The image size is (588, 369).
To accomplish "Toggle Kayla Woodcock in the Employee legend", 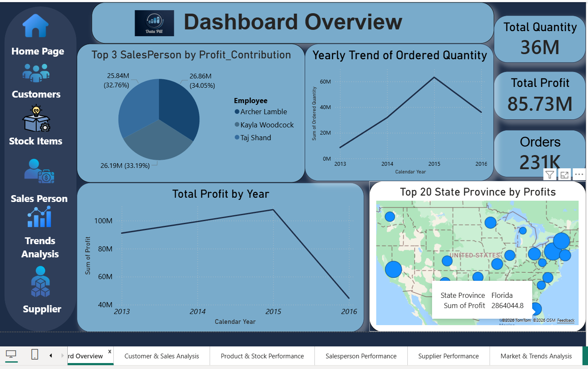I will 268,124.
